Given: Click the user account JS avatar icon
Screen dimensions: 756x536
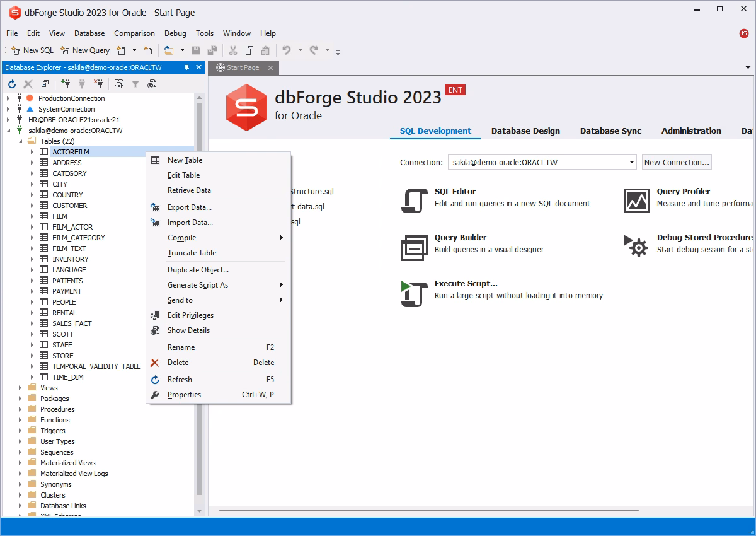Looking at the screenshot, I should pos(744,33).
